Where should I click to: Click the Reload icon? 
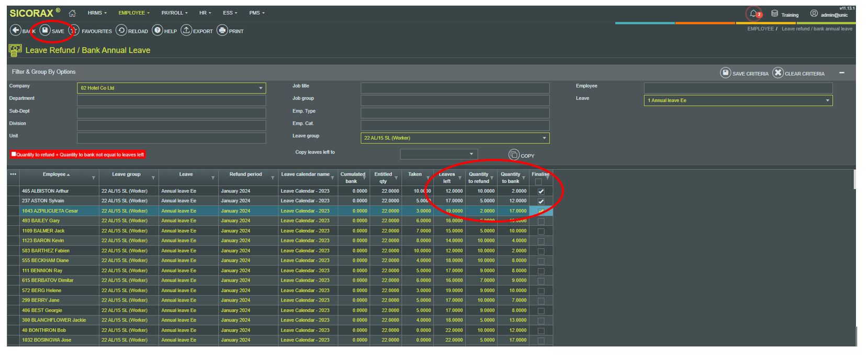(x=121, y=31)
